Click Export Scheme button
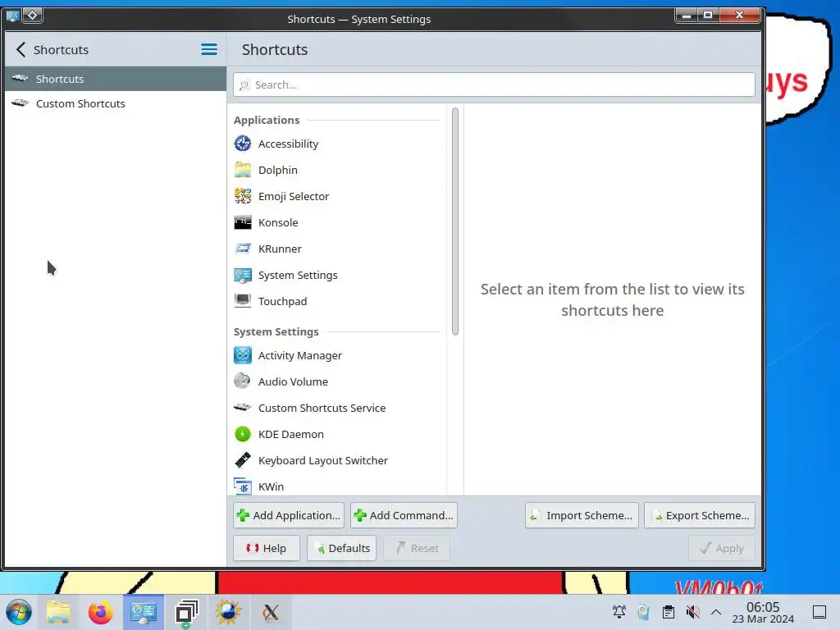The height and width of the screenshot is (630, 840). tap(700, 515)
